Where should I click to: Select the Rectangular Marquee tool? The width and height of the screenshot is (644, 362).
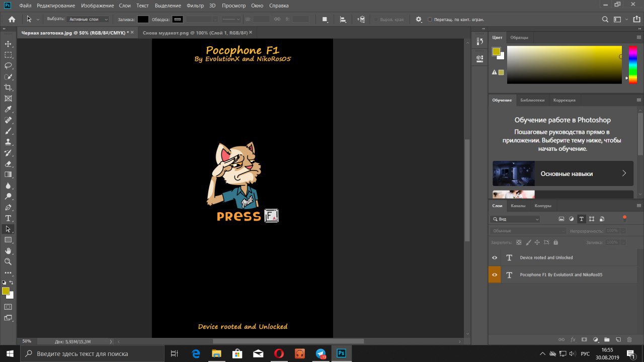pos(8,55)
